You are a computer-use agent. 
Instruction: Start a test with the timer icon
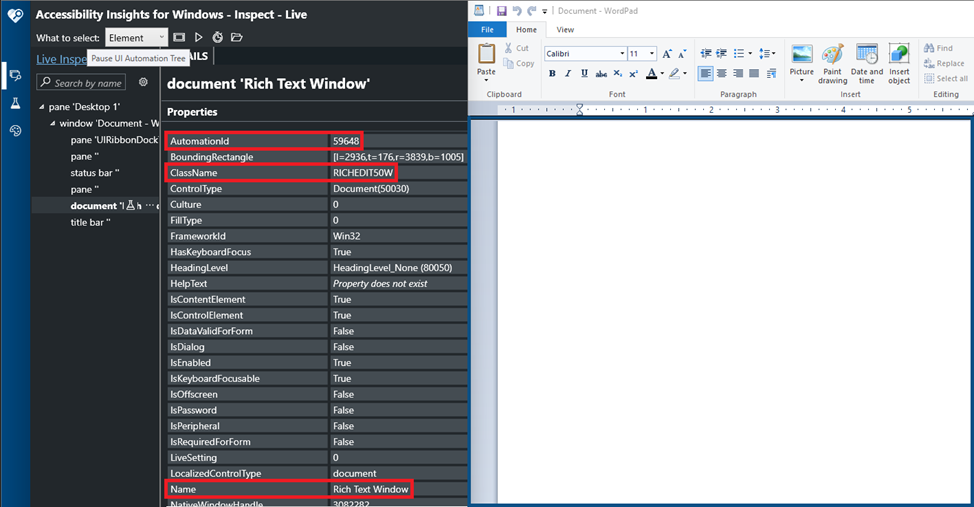217,38
